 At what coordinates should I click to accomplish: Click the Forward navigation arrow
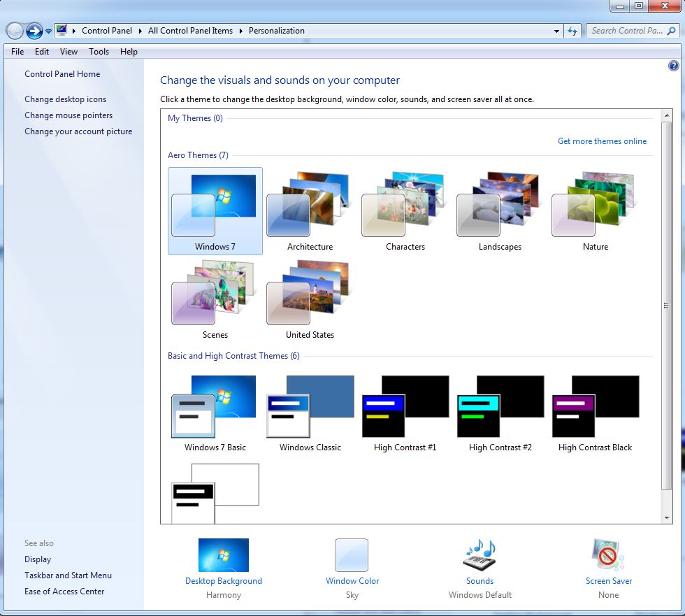tap(34, 31)
